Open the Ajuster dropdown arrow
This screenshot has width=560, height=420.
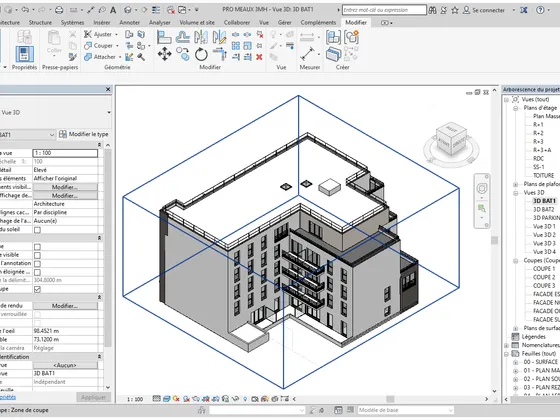(116, 34)
